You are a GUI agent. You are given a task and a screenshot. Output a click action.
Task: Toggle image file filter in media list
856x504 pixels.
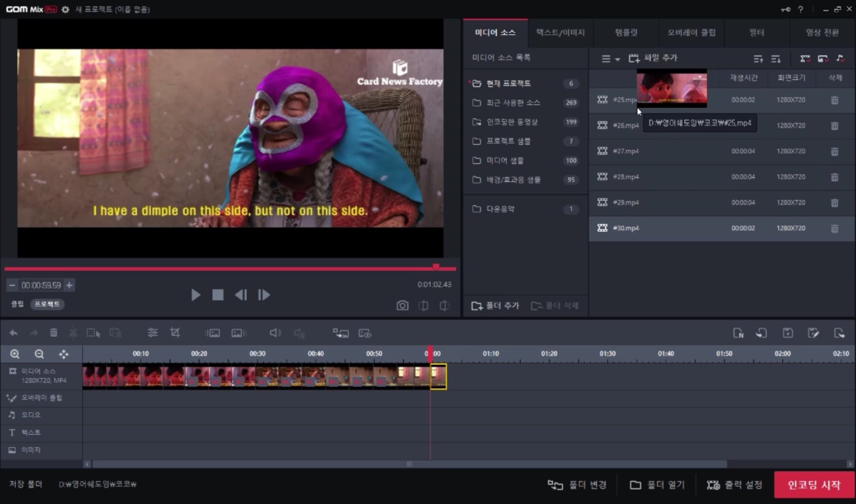[x=823, y=58]
